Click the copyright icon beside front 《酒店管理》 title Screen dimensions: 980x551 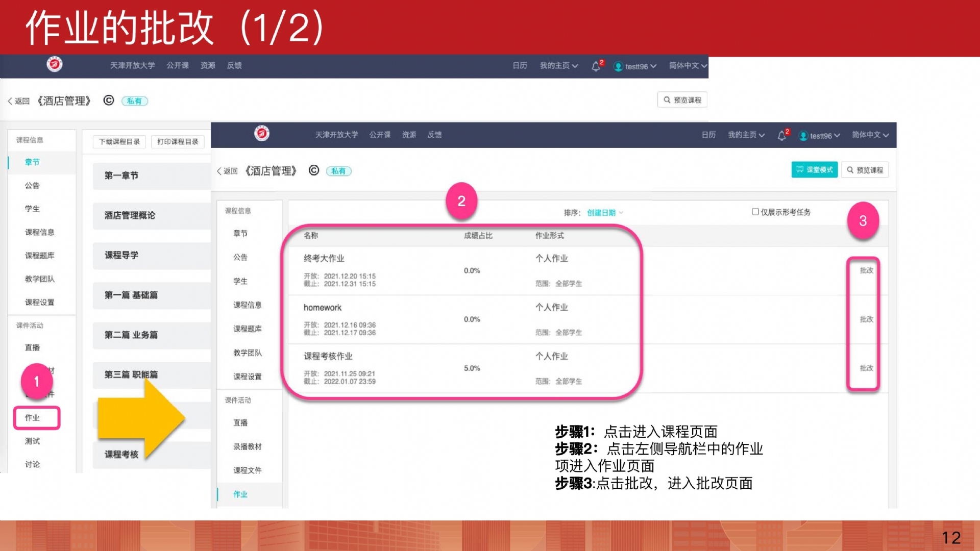click(x=314, y=170)
